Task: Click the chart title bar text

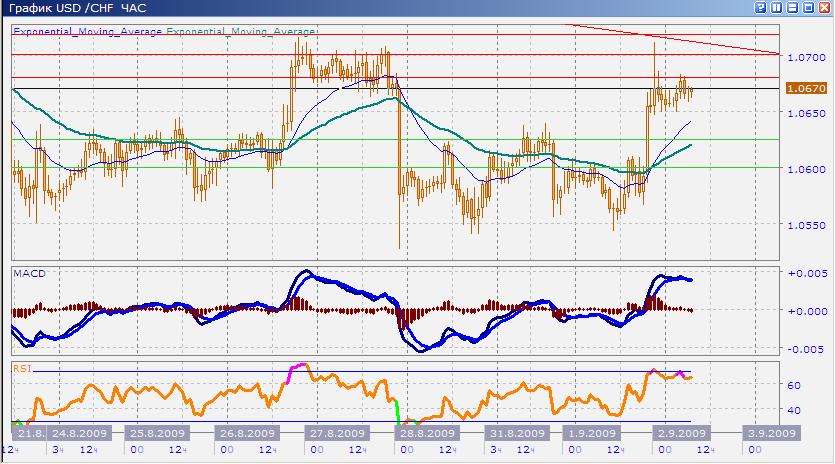Action: (62, 8)
